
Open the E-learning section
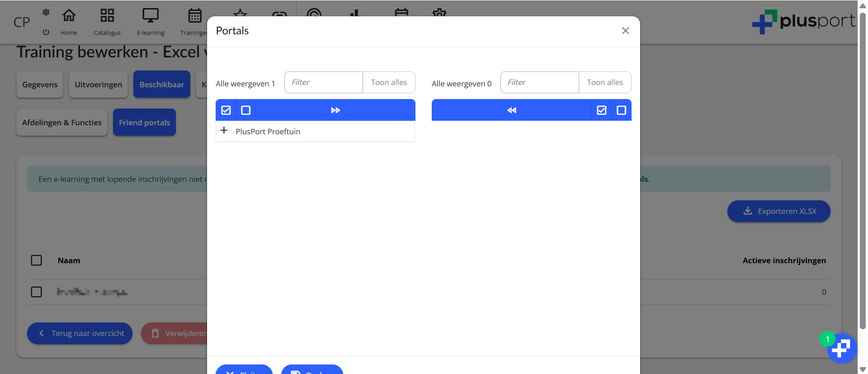151,22
